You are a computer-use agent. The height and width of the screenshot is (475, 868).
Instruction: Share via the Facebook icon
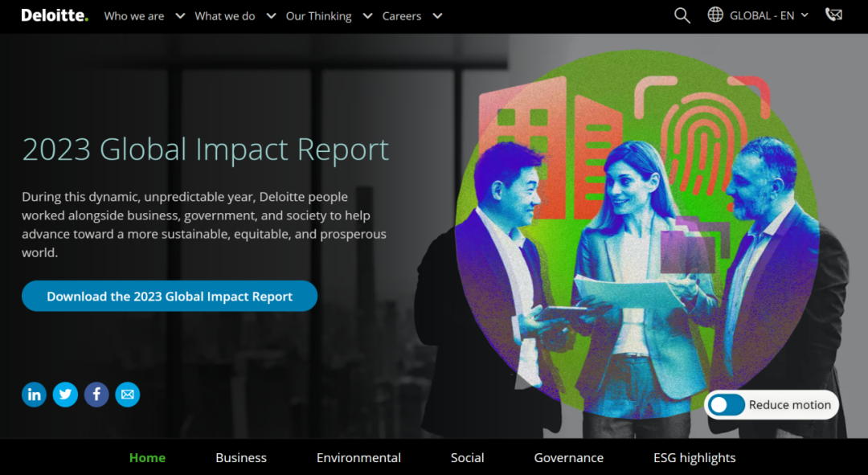point(96,394)
